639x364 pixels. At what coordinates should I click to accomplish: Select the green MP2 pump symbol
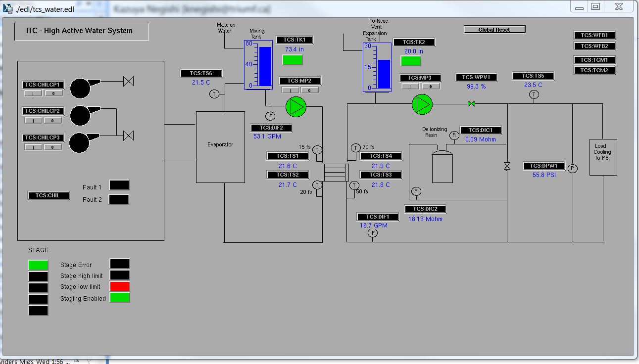(296, 106)
